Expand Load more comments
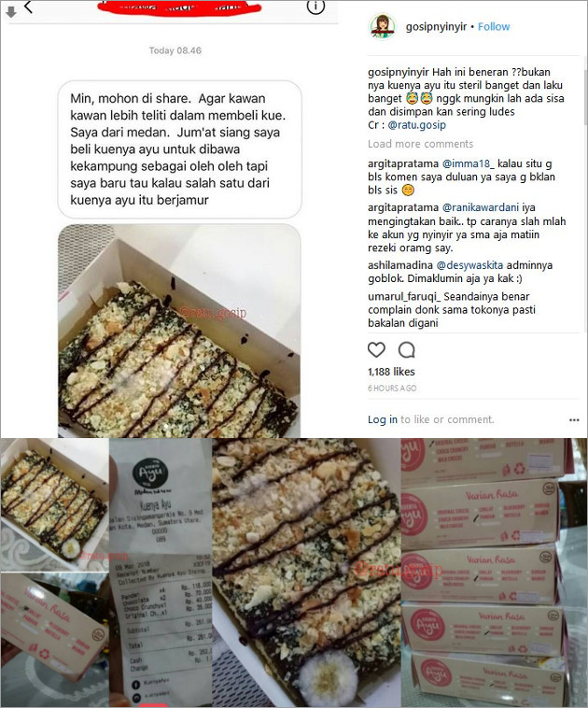The image size is (588, 708). tap(420, 144)
